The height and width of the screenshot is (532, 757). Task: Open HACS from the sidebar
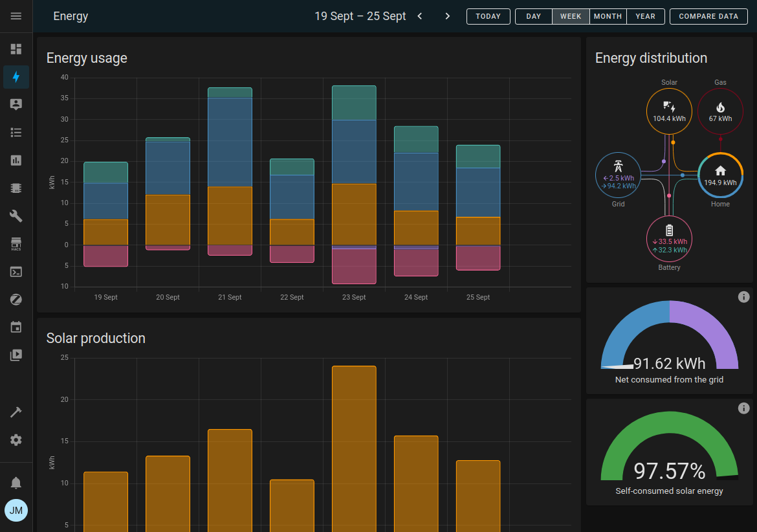[16, 244]
